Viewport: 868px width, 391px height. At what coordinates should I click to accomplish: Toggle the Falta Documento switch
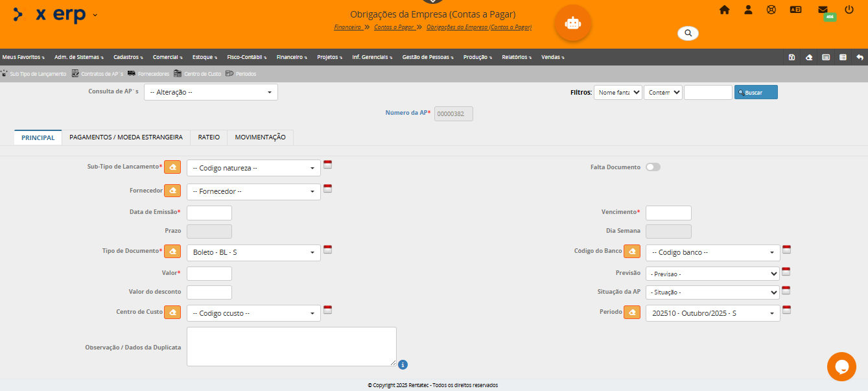(653, 167)
